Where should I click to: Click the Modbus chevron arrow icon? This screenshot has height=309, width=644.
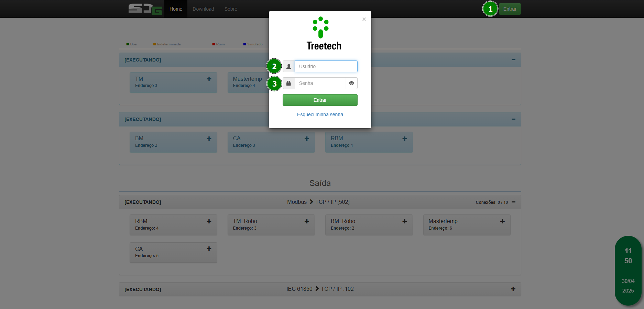(311, 202)
